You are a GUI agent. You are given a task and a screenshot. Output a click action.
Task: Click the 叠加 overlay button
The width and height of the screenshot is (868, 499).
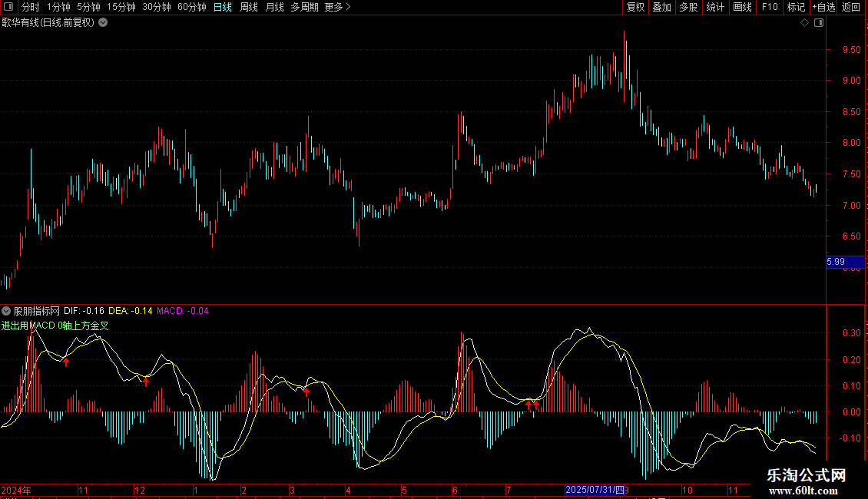click(661, 8)
